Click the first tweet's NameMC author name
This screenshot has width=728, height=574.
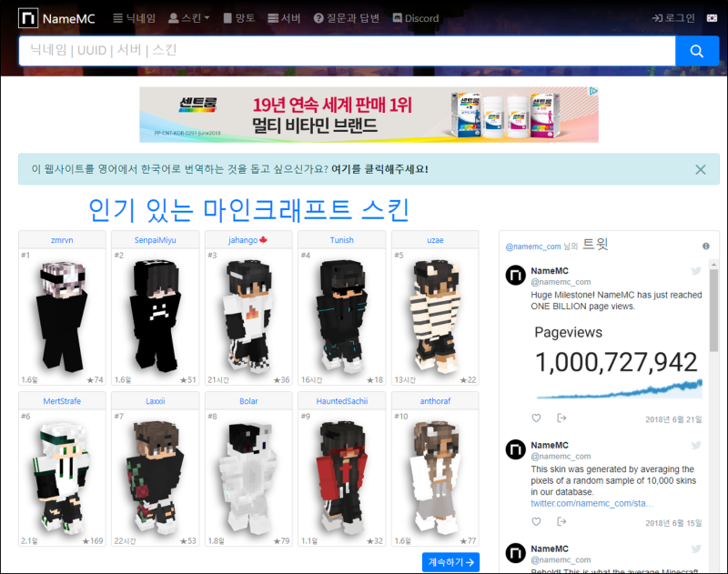pos(550,270)
